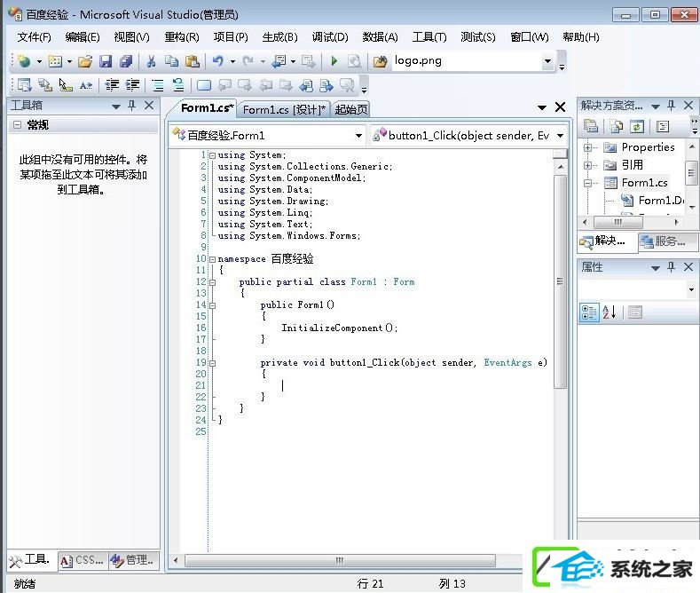Collapse button1_Click method at line 19
The height and width of the screenshot is (593, 700).
[x=213, y=363]
